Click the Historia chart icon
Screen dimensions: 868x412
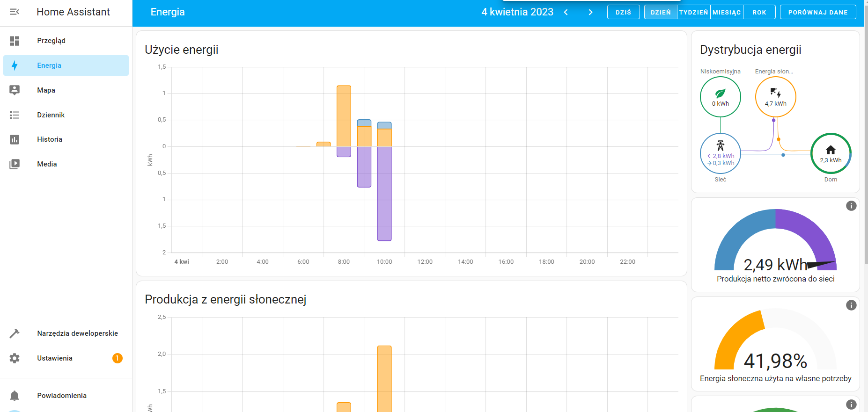pyautogui.click(x=15, y=139)
